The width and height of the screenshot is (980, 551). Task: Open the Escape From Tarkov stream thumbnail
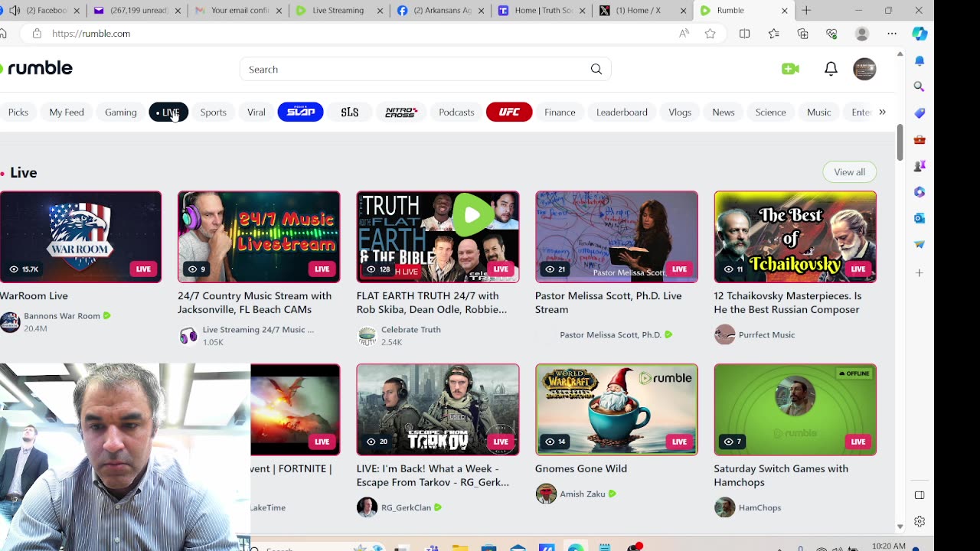[x=438, y=409]
